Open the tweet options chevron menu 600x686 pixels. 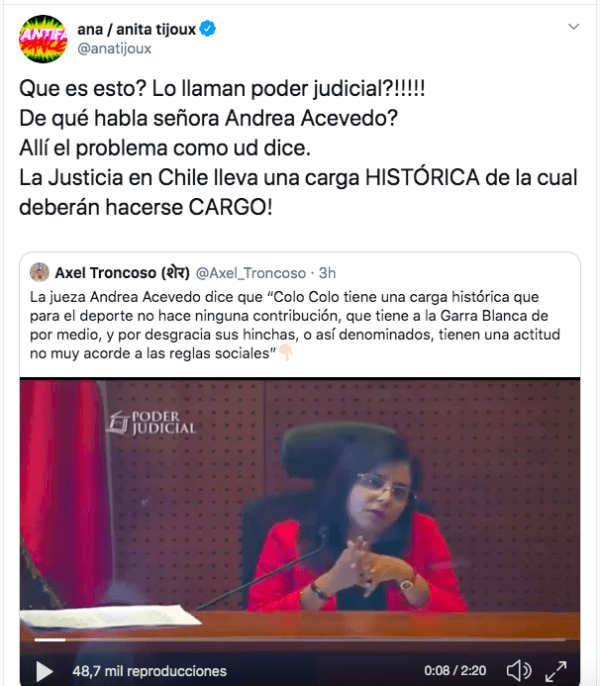pyautogui.click(x=573, y=27)
